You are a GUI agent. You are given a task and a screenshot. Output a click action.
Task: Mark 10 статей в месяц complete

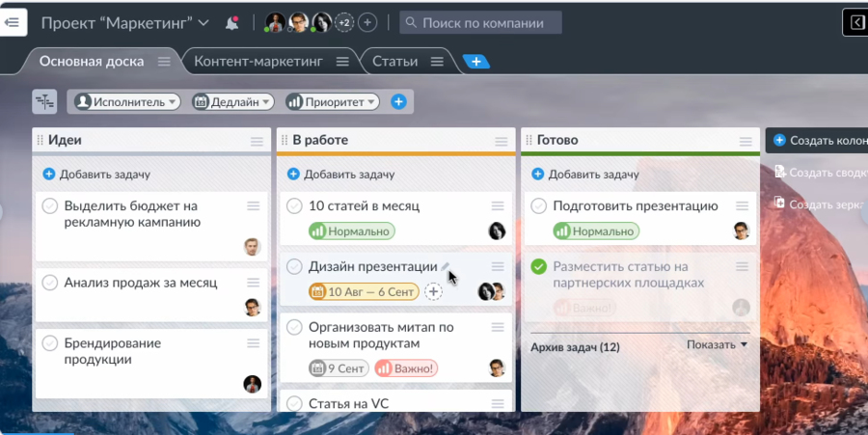(294, 205)
